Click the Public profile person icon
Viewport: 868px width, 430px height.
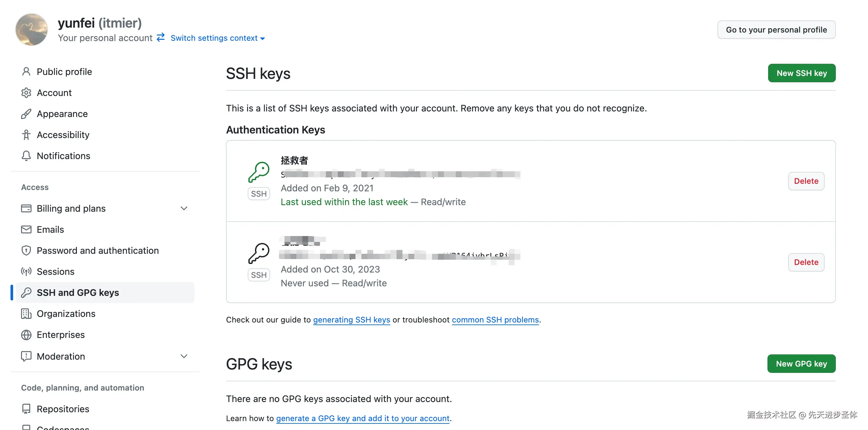(26, 71)
